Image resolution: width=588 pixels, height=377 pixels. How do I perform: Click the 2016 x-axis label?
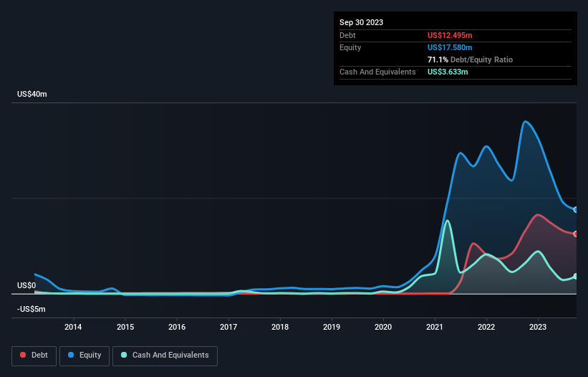[x=177, y=327]
